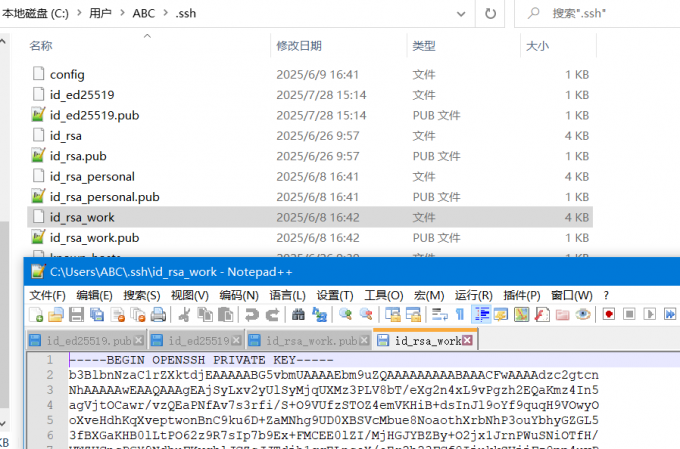Toggle the indent guide icon
The image size is (680, 449).
481,315
